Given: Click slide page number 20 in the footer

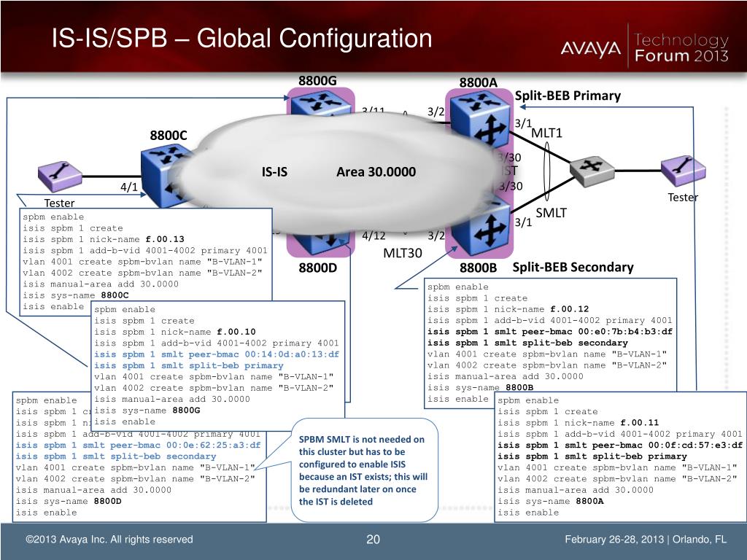Looking at the screenshot, I should click(x=373, y=540).
